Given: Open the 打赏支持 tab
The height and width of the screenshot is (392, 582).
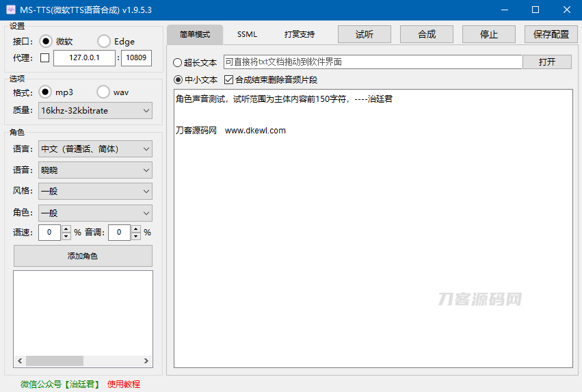Looking at the screenshot, I should click(x=300, y=34).
